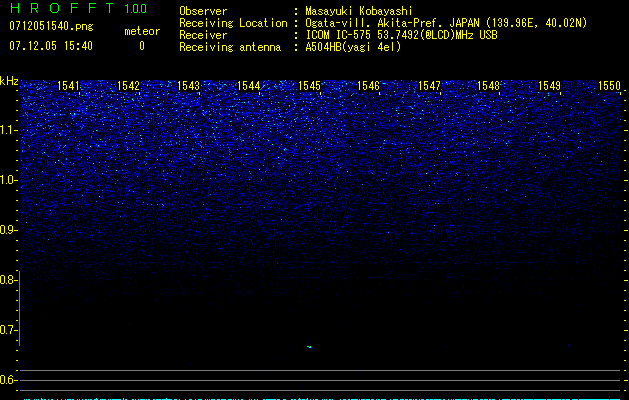Click the date and time 07.12.05 15:40
Image resolution: width=629 pixels, height=400 pixels.
(51, 46)
